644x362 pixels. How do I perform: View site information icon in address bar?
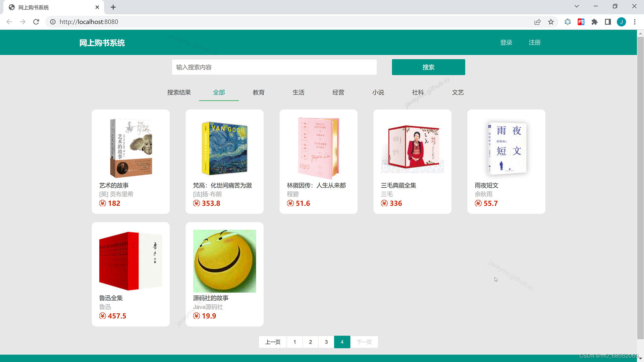coord(53,22)
